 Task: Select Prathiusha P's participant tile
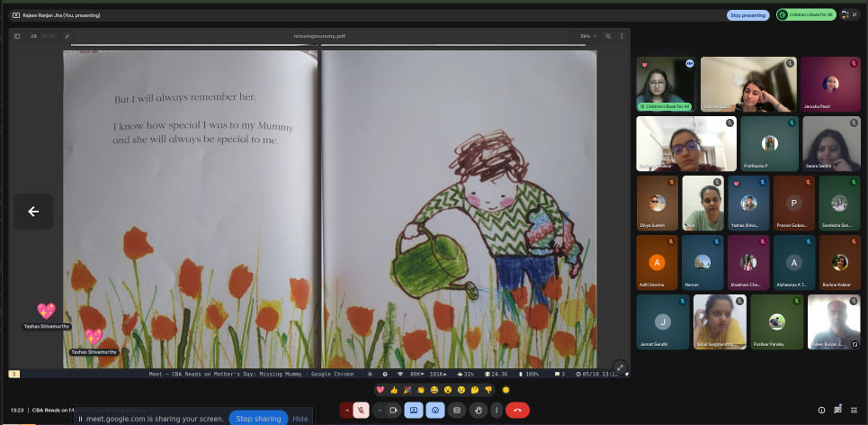pyautogui.click(x=769, y=143)
